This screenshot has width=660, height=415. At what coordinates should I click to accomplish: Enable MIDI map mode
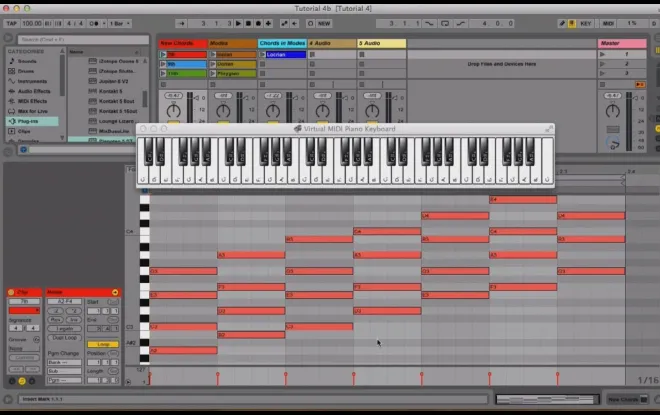[x=608, y=24]
